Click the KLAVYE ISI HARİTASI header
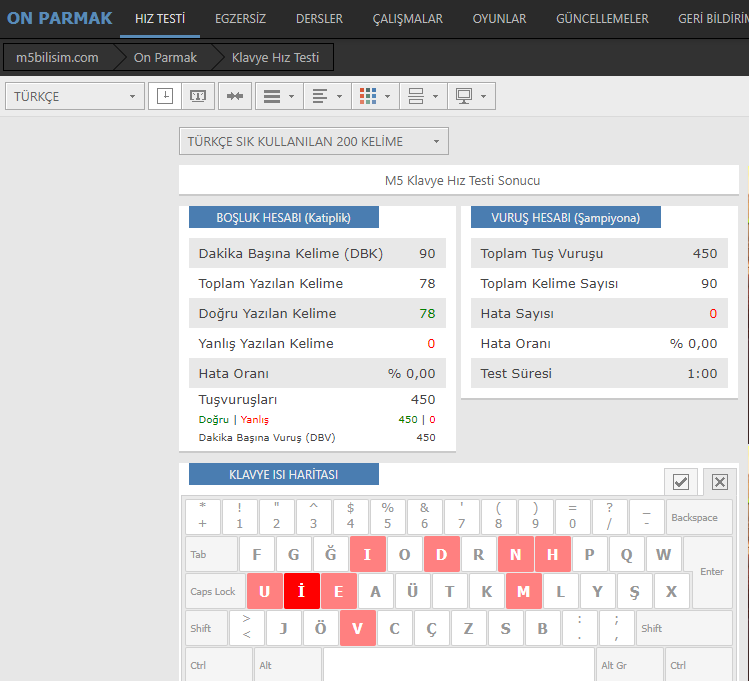This screenshot has width=749, height=681. coord(284,474)
